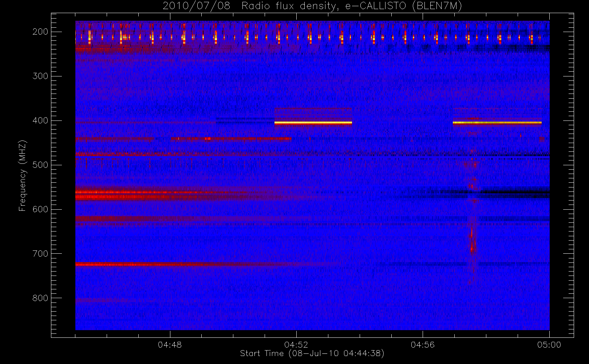This screenshot has width=589, height=364.
Task: Click the 800 frequency tick label
Action: (40, 298)
